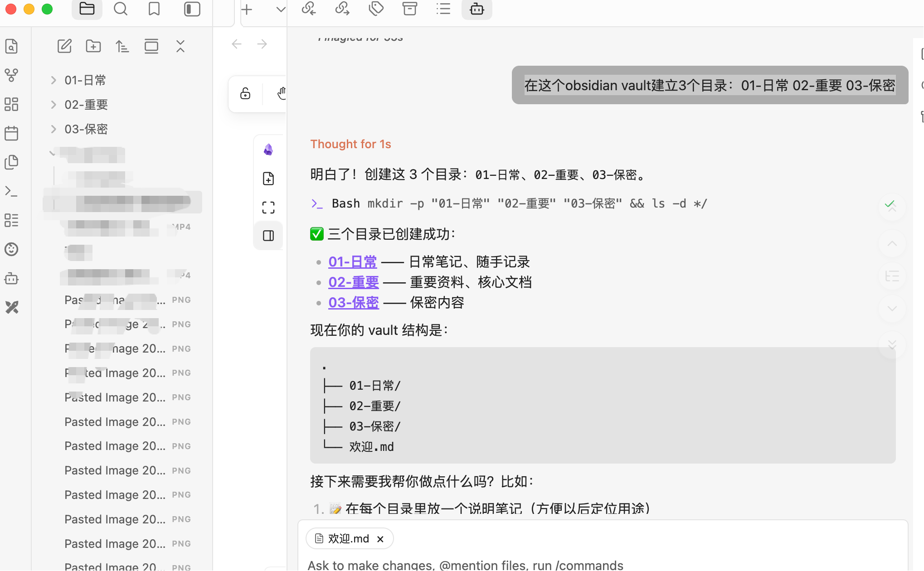Expand the 01-日常 folder chevron
The width and height of the screenshot is (924, 571).
click(x=53, y=80)
